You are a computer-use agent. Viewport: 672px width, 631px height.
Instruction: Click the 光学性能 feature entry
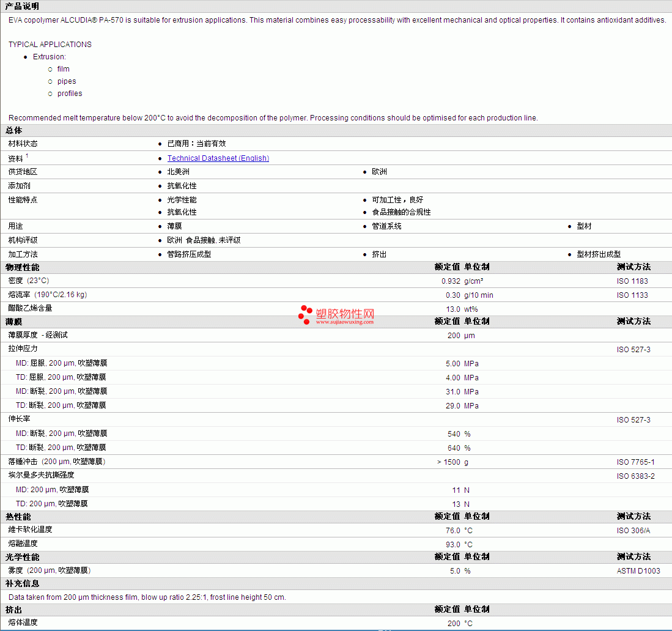tap(182, 200)
